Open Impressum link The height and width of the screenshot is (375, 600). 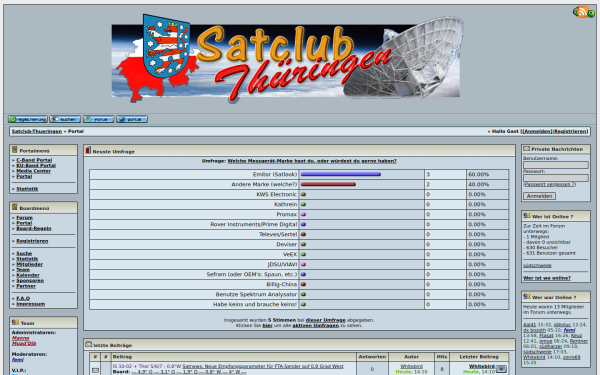click(31, 304)
